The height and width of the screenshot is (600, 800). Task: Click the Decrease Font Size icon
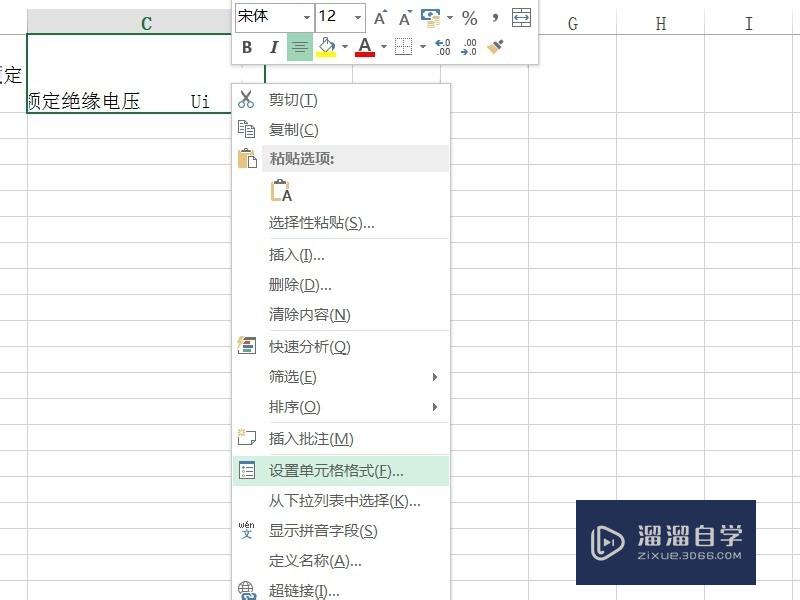pos(404,17)
